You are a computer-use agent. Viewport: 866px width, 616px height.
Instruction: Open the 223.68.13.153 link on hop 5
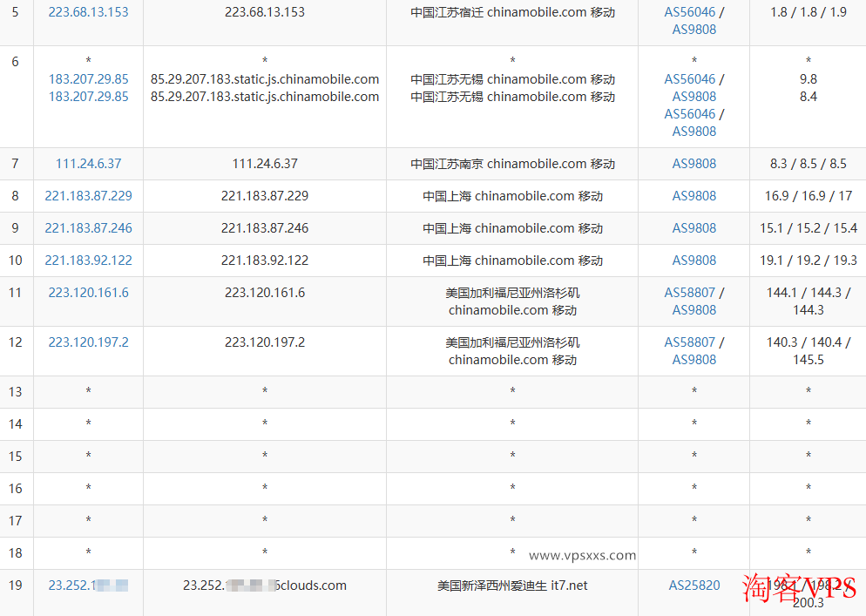[x=88, y=11]
